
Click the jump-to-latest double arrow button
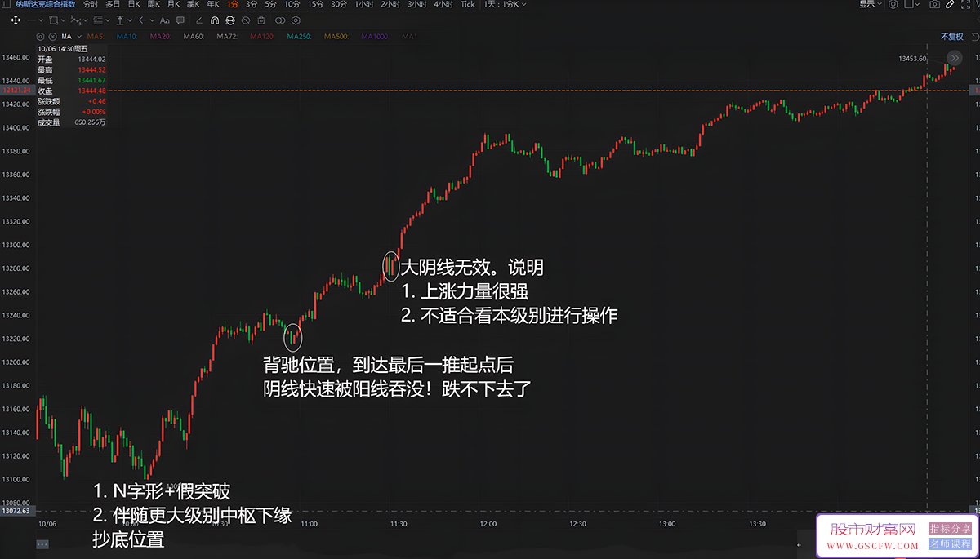coord(955,58)
